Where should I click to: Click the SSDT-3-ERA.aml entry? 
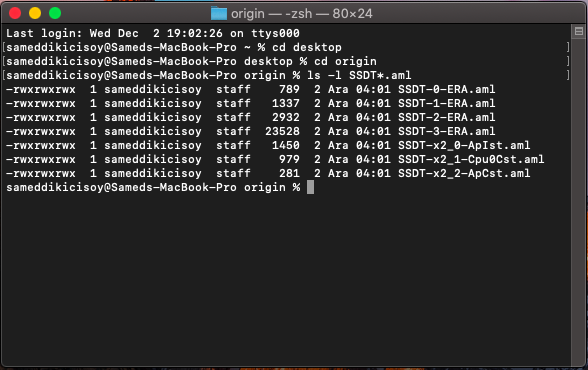coord(446,131)
